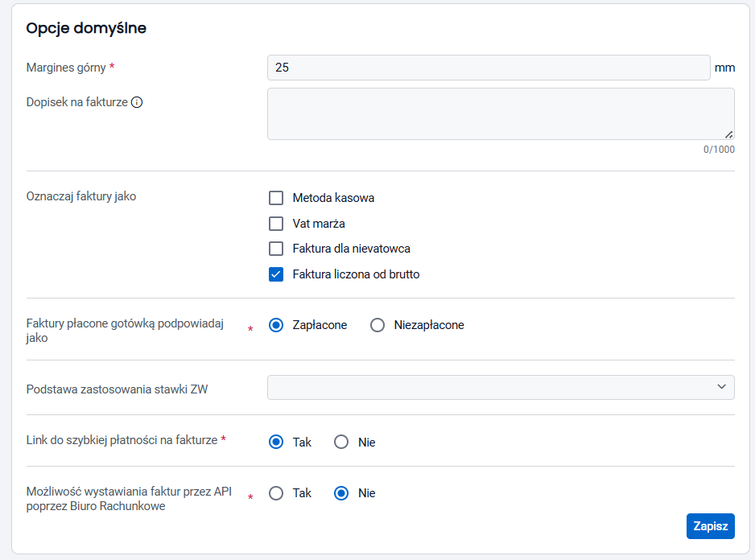The image size is (755, 560).
Task: Select Zapłacone radio for cash invoices
Action: click(x=276, y=325)
